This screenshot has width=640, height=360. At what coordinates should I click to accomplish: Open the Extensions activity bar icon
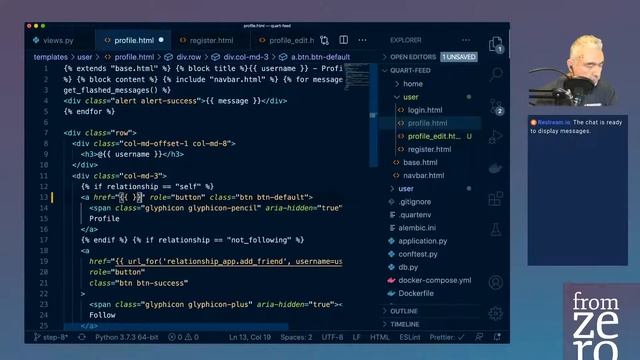click(x=496, y=199)
